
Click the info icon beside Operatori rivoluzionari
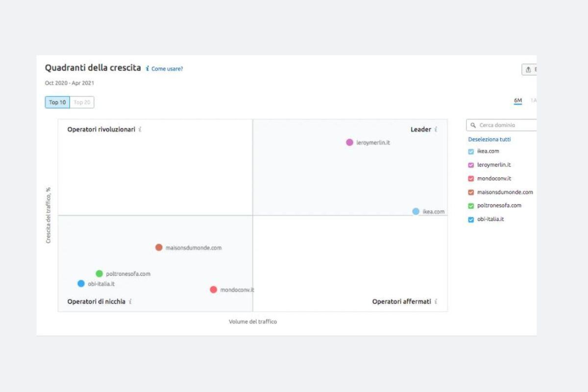(x=140, y=129)
